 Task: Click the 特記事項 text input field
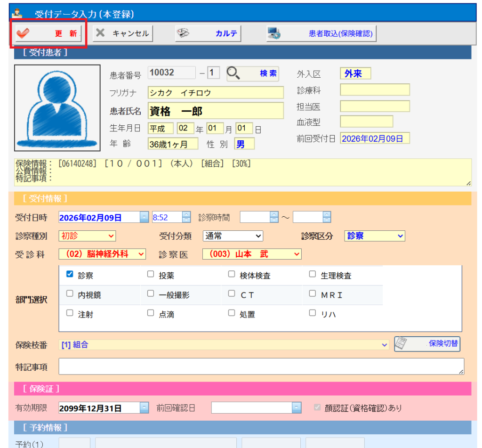coord(261,367)
